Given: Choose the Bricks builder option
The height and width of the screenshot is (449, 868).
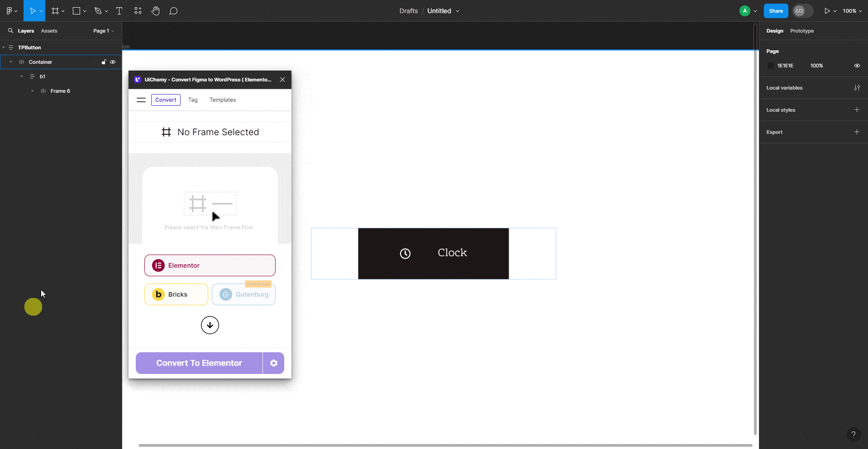Looking at the screenshot, I should coord(176,294).
